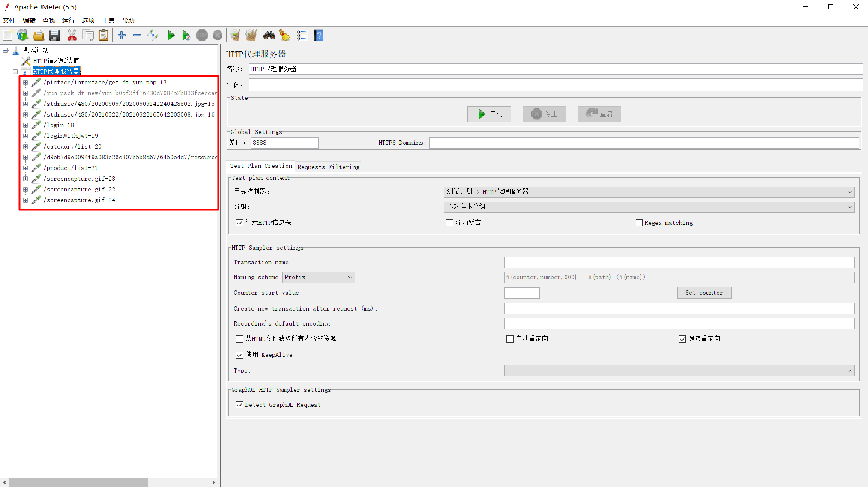Open the 查找 menu
Image resolution: width=868 pixels, height=487 pixels.
pos(49,20)
